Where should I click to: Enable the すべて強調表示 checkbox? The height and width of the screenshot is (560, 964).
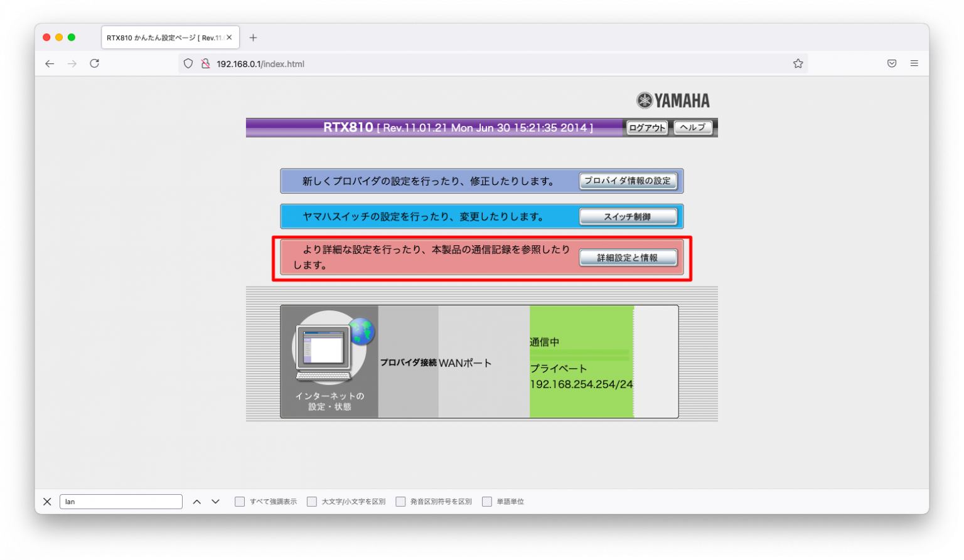pos(239,501)
